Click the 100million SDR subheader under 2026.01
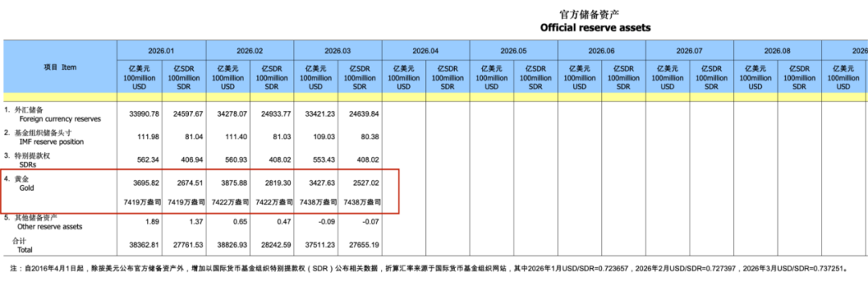The image size is (868, 305). [x=184, y=77]
